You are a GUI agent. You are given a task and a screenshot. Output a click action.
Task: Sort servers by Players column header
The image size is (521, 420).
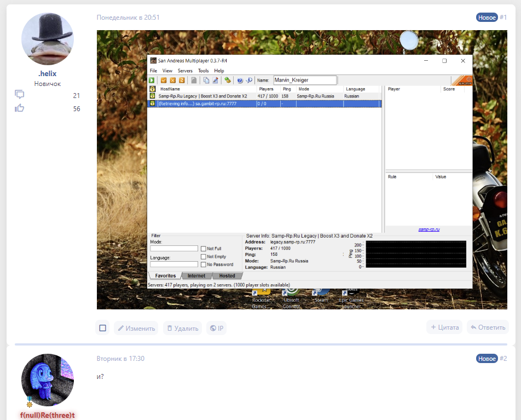click(266, 89)
